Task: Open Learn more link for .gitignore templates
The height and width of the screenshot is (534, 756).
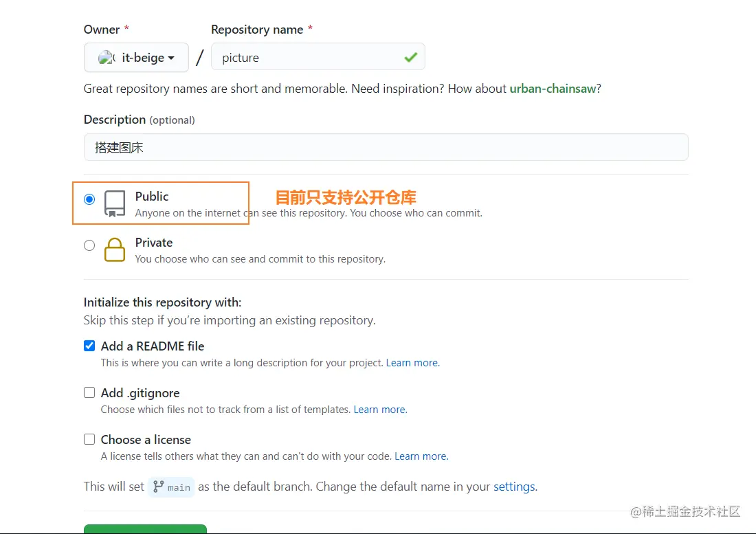Action: coord(381,409)
